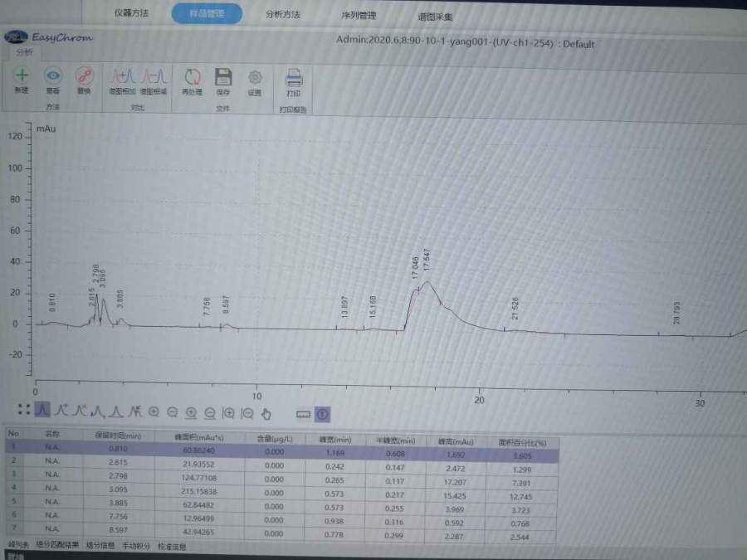Open the 组分信息 bottom tab
Image resolution: width=747 pixels, height=560 pixels.
[x=100, y=545]
